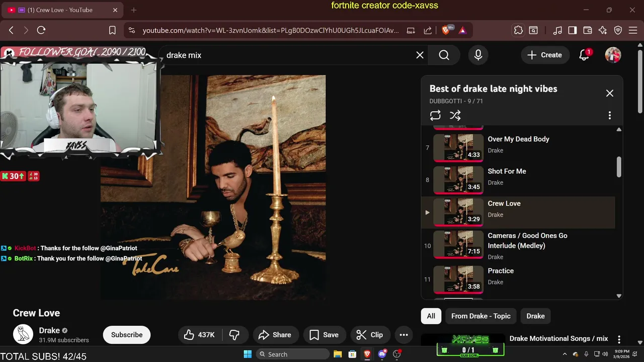This screenshot has width=644, height=362.
Task: Open the Create menu button
Action: tap(544, 55)
